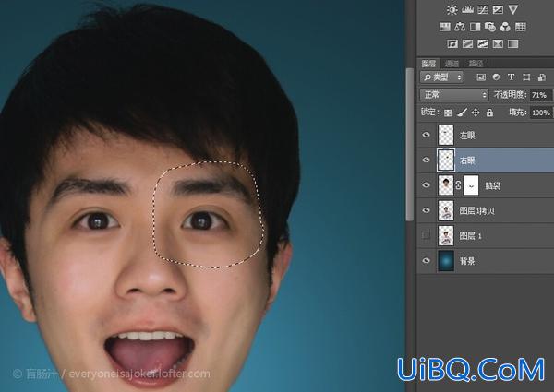Select the layer named 背景

tap(467, 261)
